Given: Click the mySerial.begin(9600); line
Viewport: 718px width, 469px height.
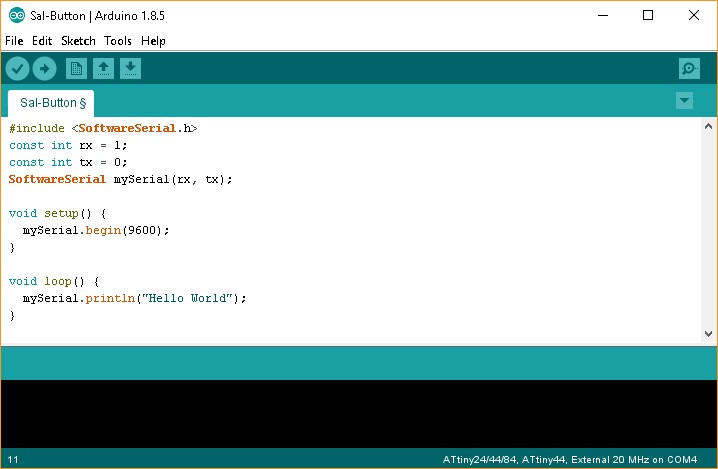Looking at the screenshot, I should point(96,230).
